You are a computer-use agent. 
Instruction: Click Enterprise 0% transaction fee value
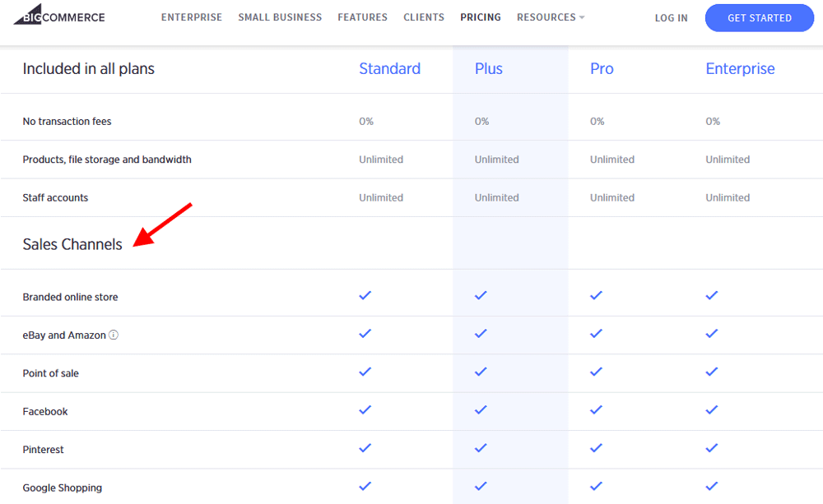coord(713,121)
